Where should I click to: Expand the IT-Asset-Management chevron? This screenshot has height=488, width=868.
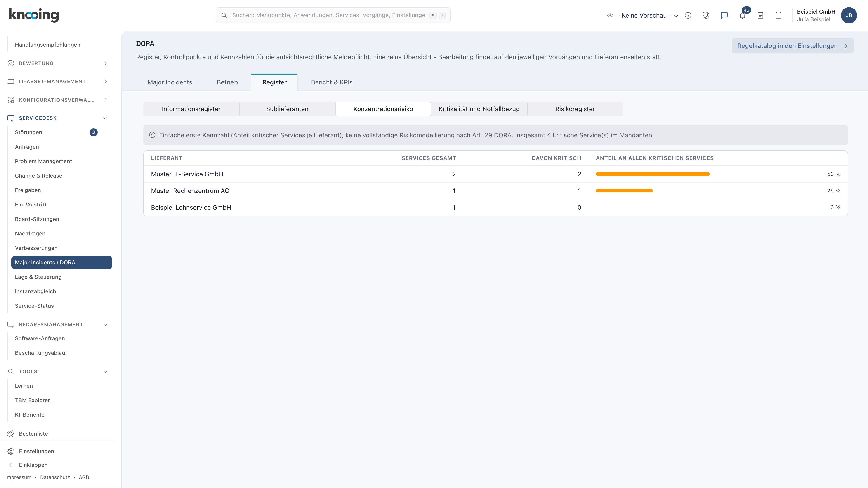pos(106,82)
